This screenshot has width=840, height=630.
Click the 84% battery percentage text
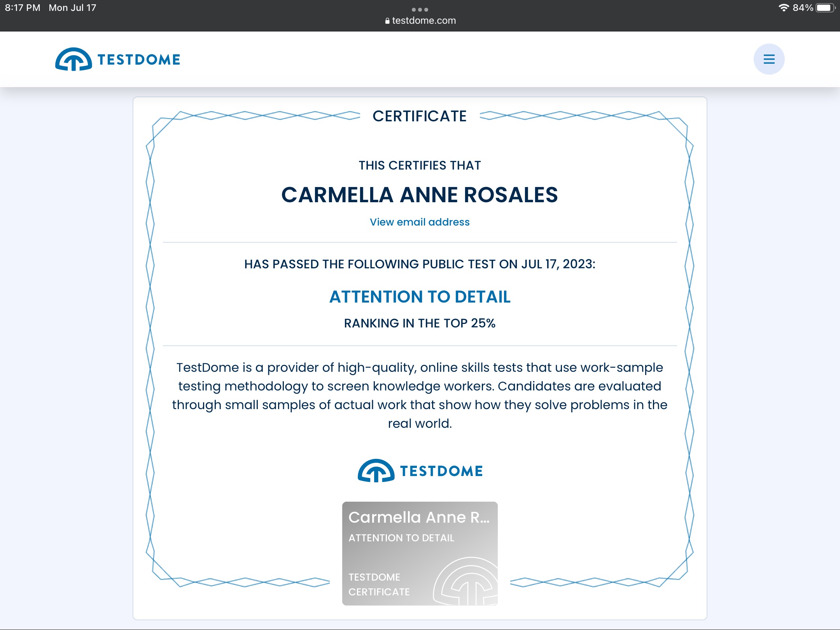[x=803, y=8]
